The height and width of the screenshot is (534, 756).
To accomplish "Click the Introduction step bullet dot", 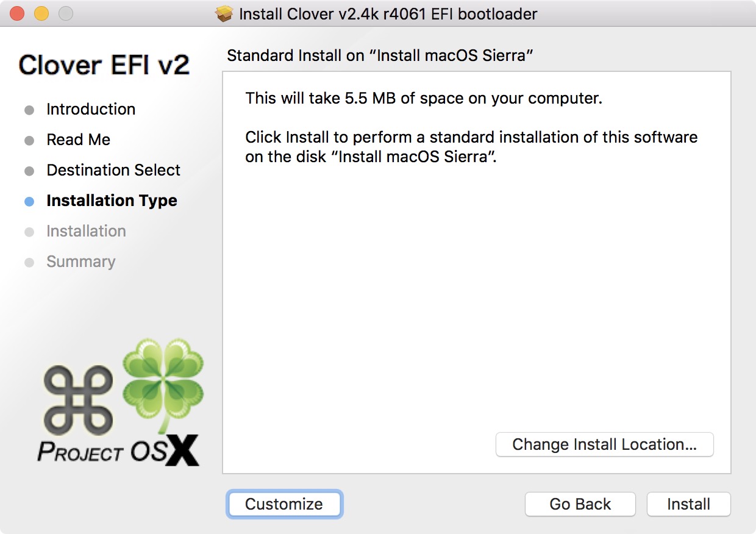I will pyautogui.click(x=29, y=110).
